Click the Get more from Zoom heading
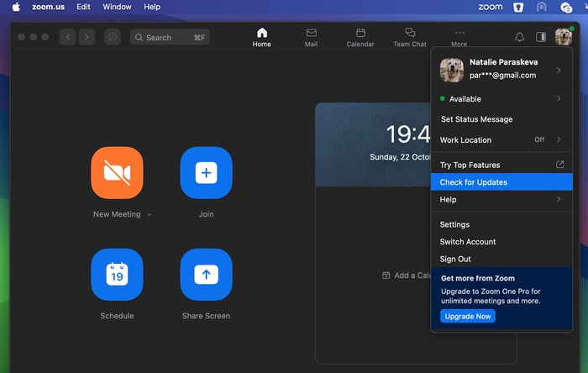The height and width of the screenshot is (373, 588). (478, 278)
